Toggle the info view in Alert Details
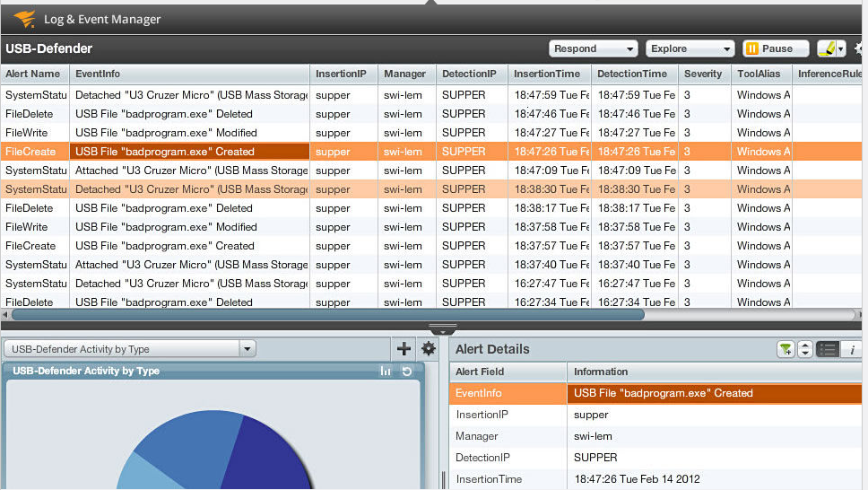The height and width of the screenshot is (490, 868). [x=852, y=350]
